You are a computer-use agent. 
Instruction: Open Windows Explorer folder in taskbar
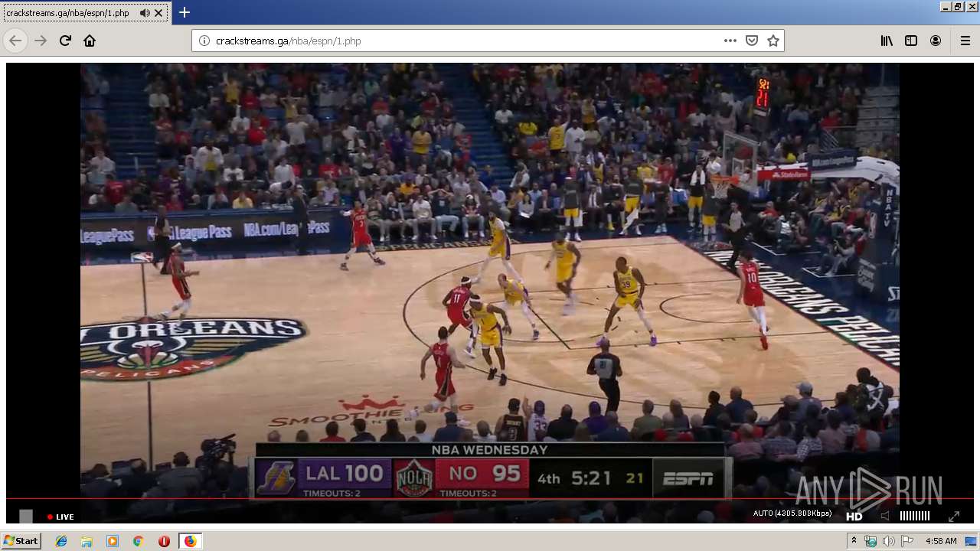click(x=87, y=541)
